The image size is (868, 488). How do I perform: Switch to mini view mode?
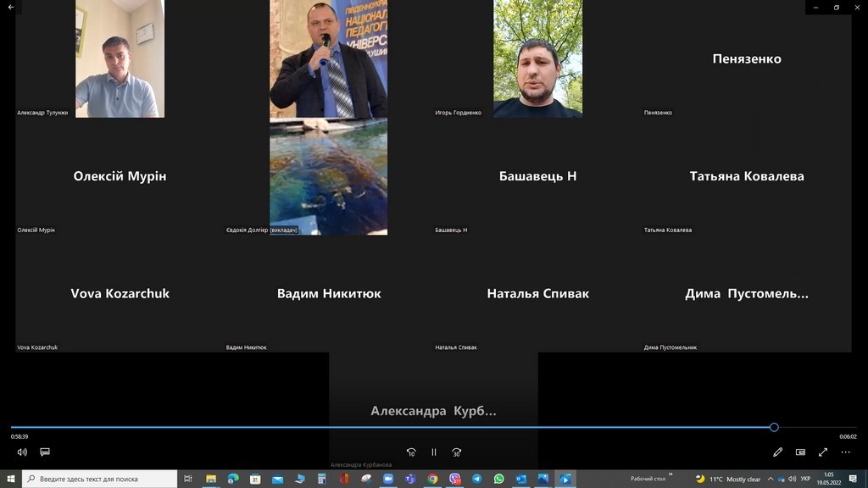pos(800,452)
